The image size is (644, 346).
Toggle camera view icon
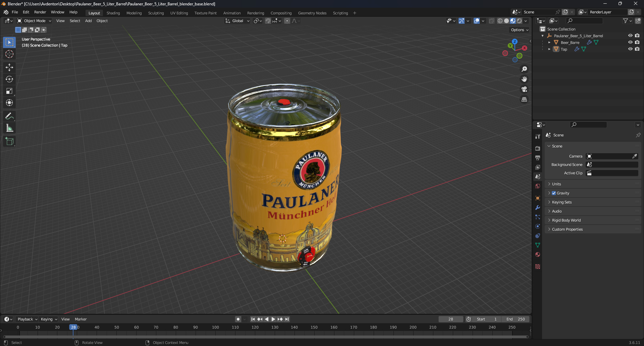point(524,89)
